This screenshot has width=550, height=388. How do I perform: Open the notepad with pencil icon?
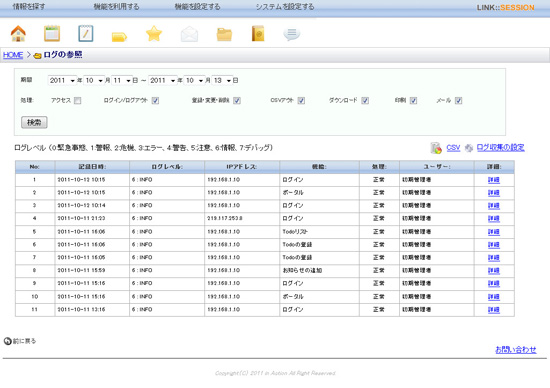[86, 34]
